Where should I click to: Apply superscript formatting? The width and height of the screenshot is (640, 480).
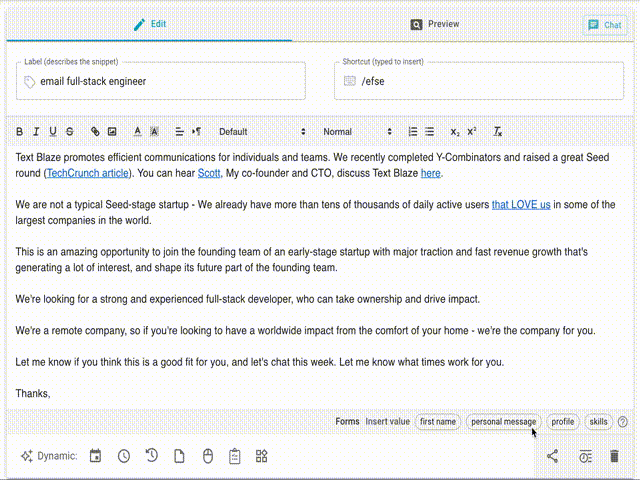tap(472, 131)
